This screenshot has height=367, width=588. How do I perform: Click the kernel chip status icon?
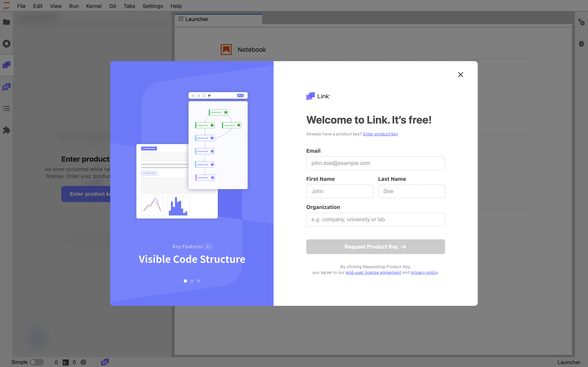click(x=83, y=362)
